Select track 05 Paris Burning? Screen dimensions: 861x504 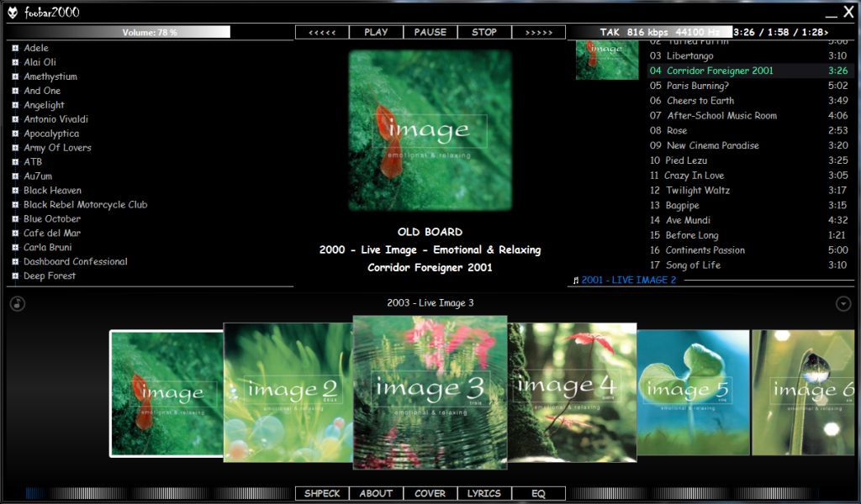(x=749, y=86)
